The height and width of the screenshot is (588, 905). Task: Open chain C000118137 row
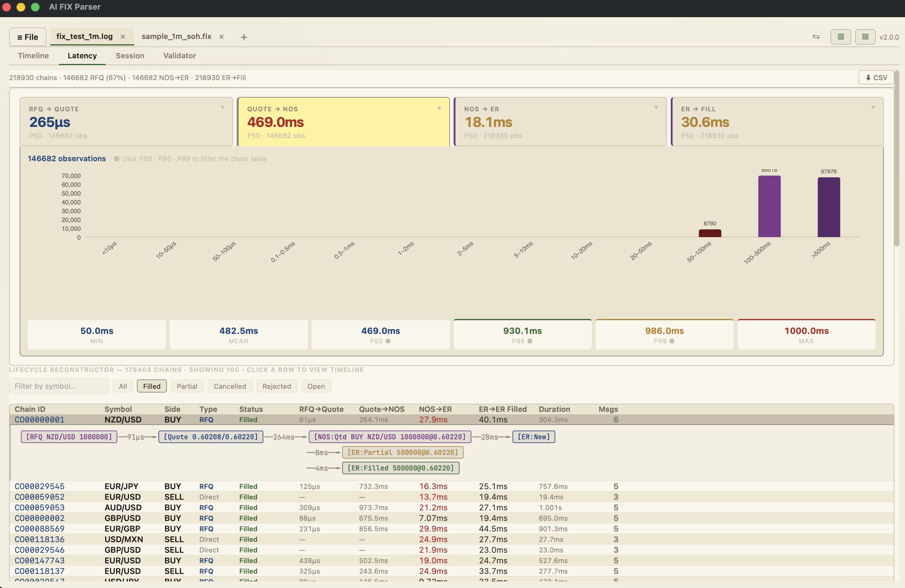click(x=451, y=571)
